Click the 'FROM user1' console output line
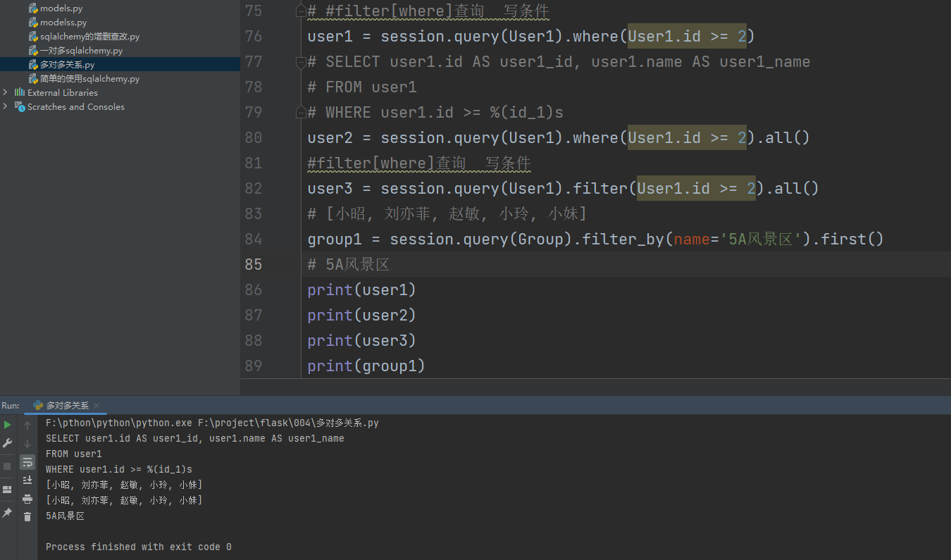Viewport: 951px width, 560px height. pyautogui.click(x=74, y=454)
